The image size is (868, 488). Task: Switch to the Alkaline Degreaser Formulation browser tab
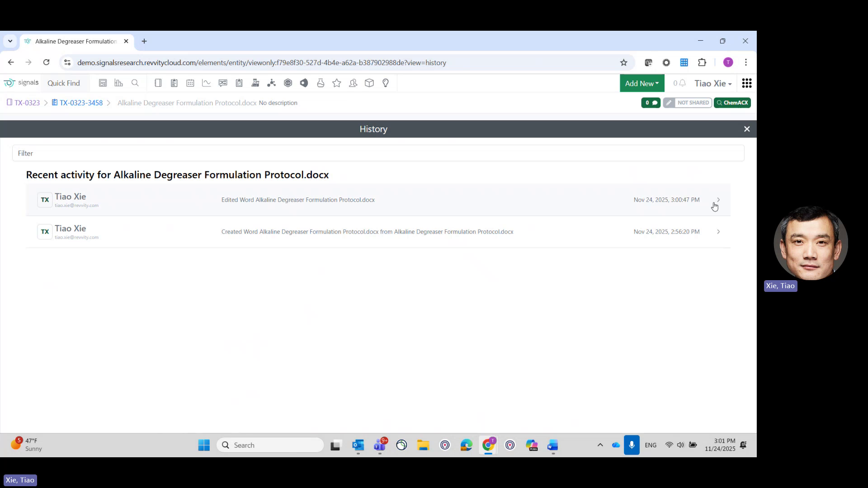75,41
